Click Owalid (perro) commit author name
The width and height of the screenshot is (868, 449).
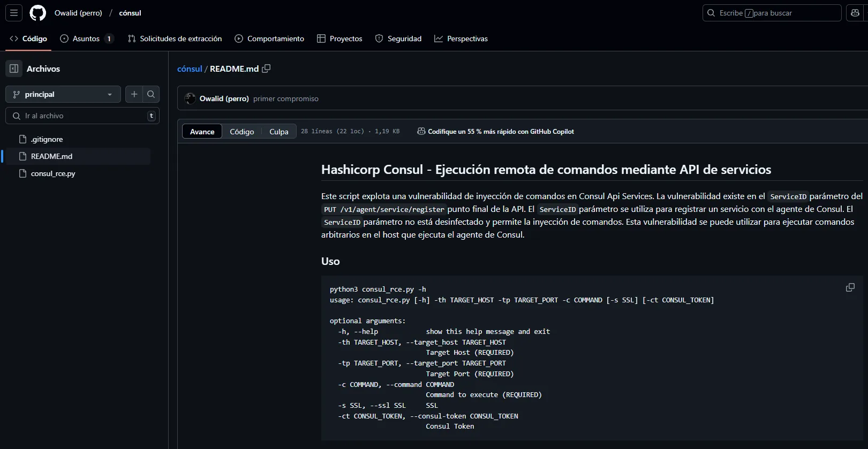click(x=224, y=98)
